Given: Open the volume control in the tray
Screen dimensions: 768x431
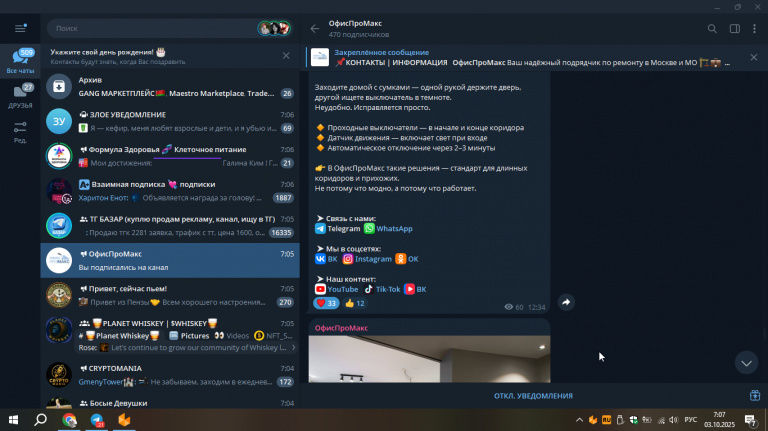Looking at the screenshot, I should point(673,420).
